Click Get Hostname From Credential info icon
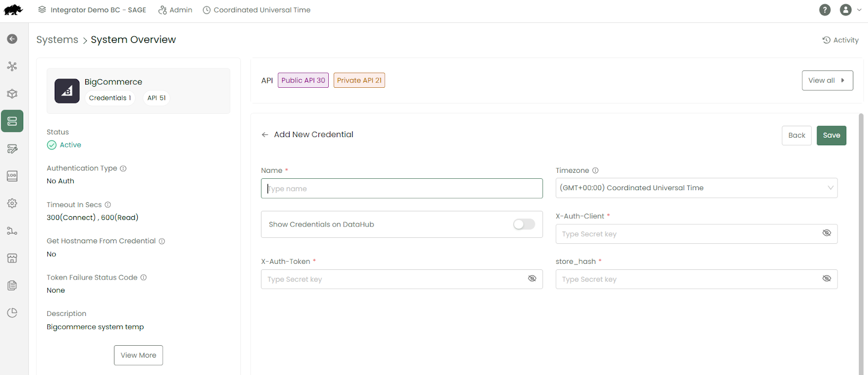 [162, 241]
